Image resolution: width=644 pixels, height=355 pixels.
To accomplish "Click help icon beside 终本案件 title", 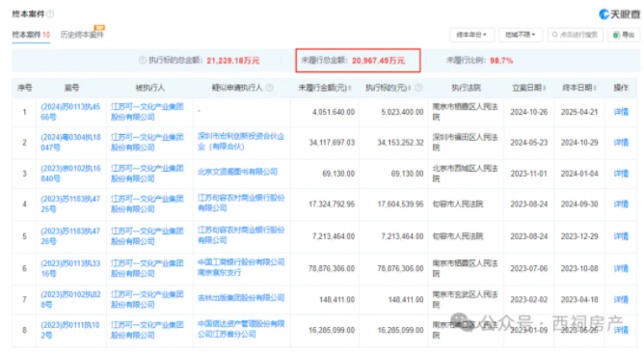I will tap(50, 14).
